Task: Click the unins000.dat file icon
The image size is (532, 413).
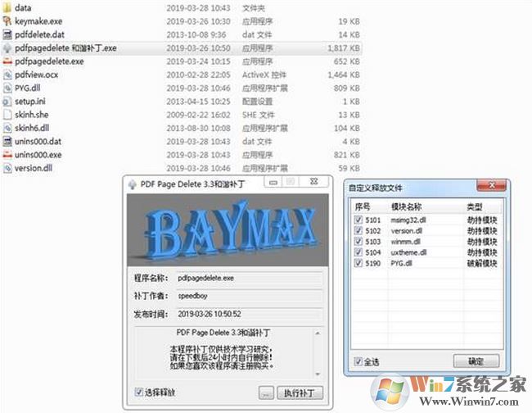Action: pos(7,141)
